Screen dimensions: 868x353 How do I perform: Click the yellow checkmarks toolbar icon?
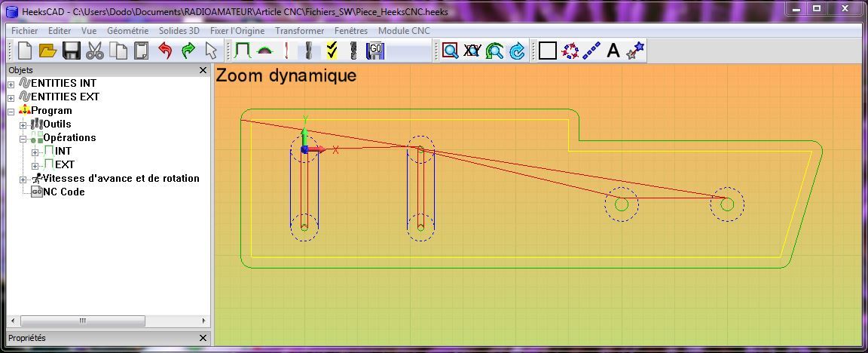click(x=332, y=51)
